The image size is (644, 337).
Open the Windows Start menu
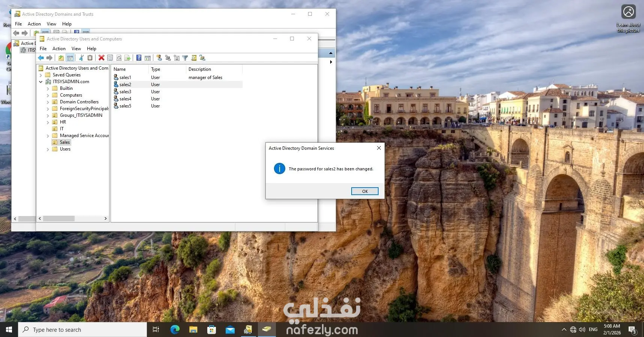[9, 330]
